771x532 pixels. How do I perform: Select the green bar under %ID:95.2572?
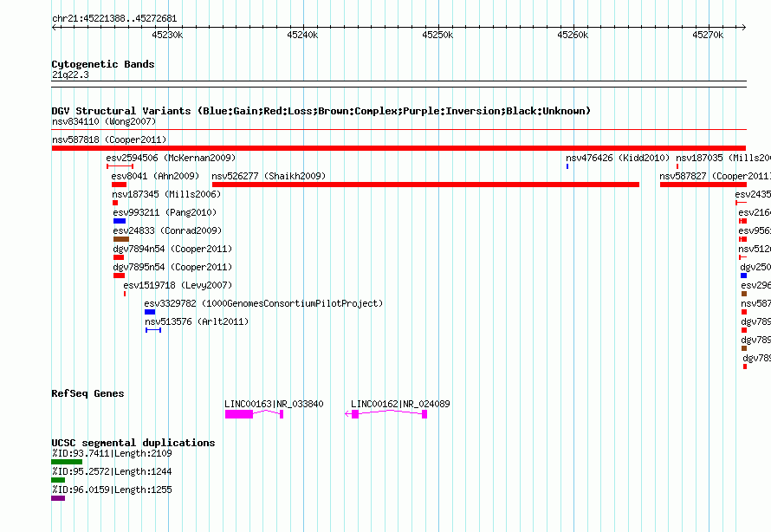tap(58, 480)
